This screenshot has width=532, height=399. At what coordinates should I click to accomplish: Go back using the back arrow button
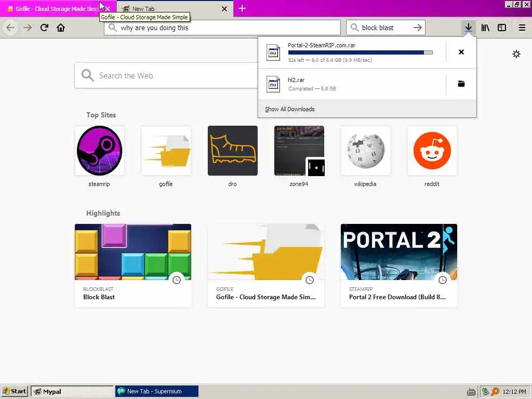click(x=10, y=28)
